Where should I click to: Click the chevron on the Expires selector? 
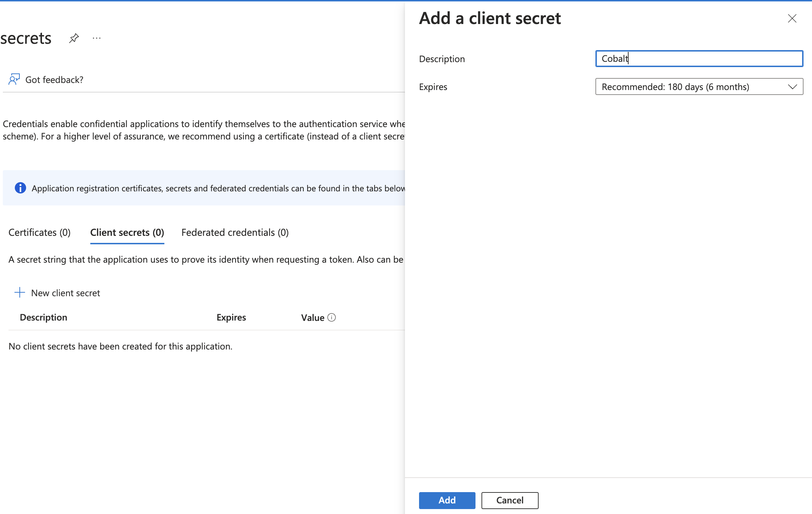[792, 86]
